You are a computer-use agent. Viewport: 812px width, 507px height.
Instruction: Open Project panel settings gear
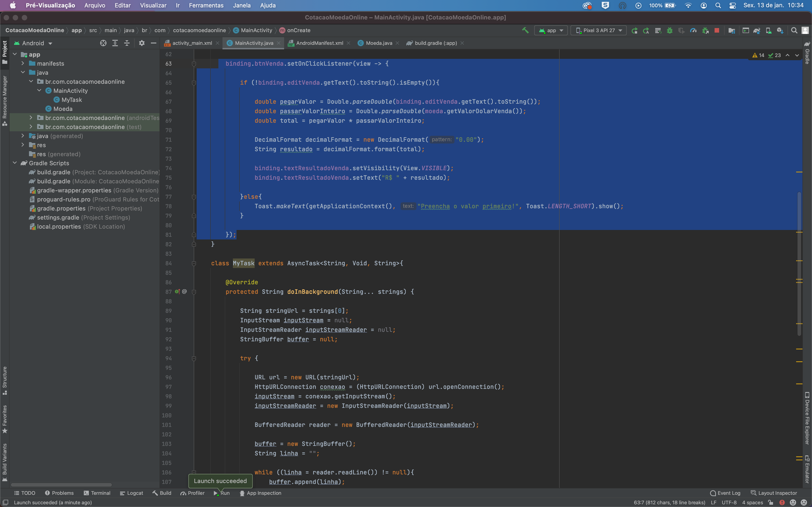click(x=142, y=43)
